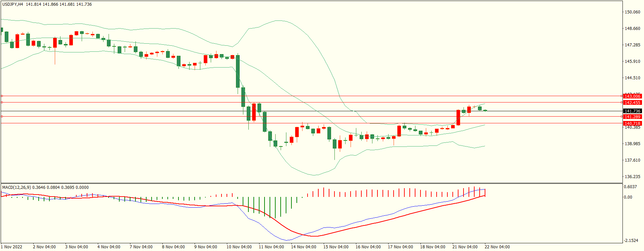Select the MACD(12,26,9) indicator label
644x251 pixels.
click(x=16, y=187)
